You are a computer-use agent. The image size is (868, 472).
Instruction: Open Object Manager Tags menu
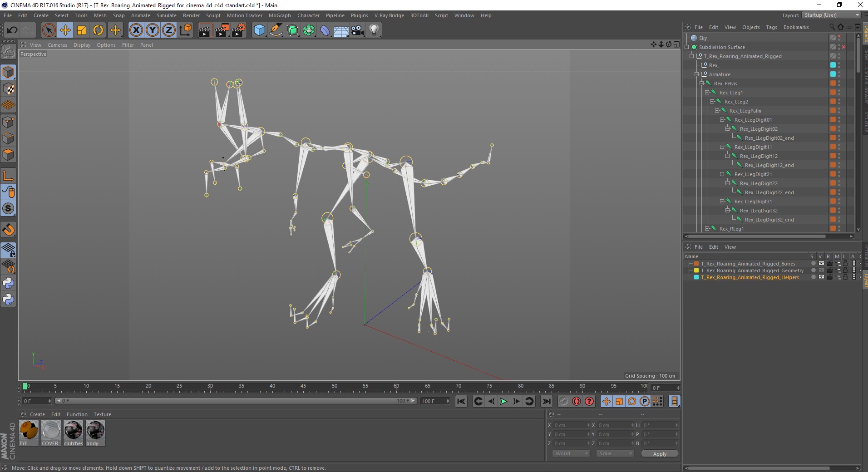click(x=771, y=27)
